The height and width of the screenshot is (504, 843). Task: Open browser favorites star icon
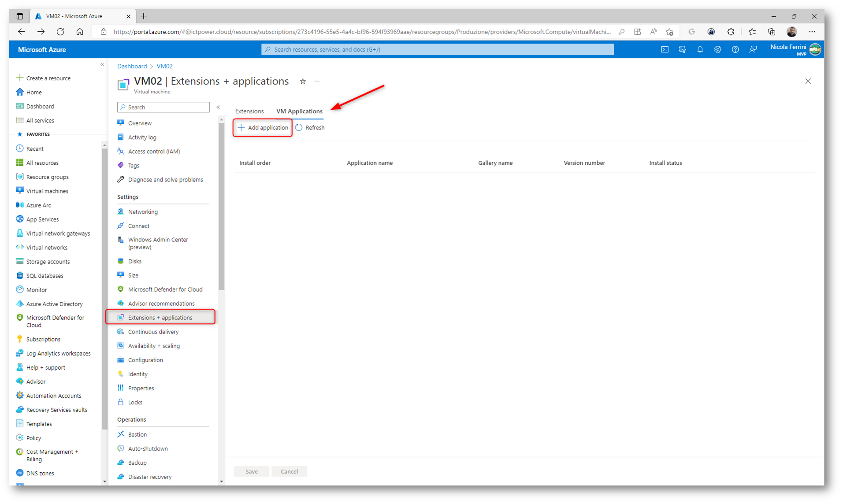(752, 32)
